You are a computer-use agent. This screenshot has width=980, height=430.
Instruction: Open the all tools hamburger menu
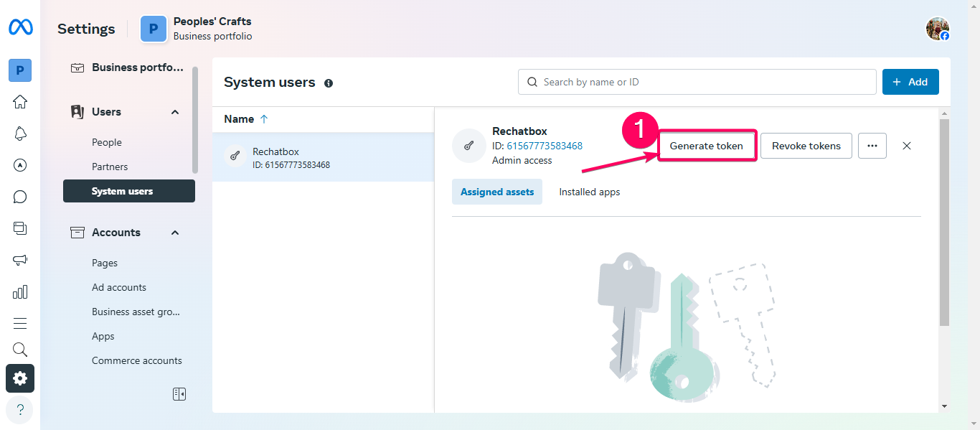(20, 323)
